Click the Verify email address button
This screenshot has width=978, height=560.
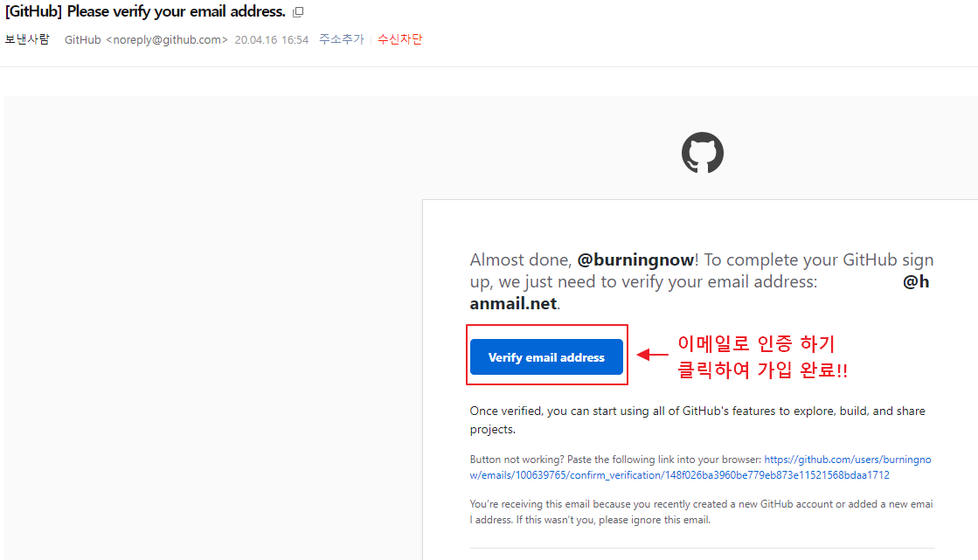tap(546, 356)
